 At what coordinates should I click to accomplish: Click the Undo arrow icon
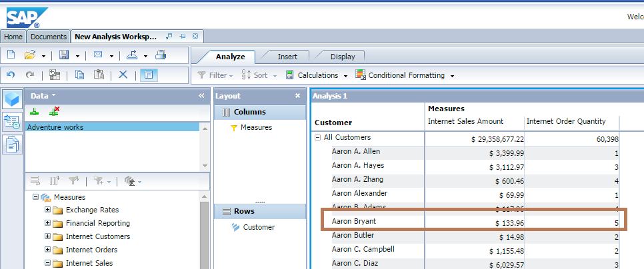pyautogui.click(x=11, y=75)
